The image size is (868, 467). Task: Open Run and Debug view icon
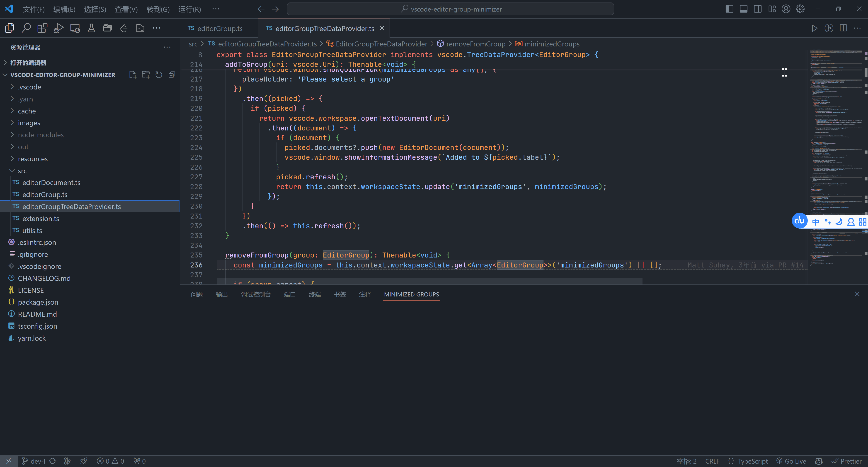click(x=59, y=28)
